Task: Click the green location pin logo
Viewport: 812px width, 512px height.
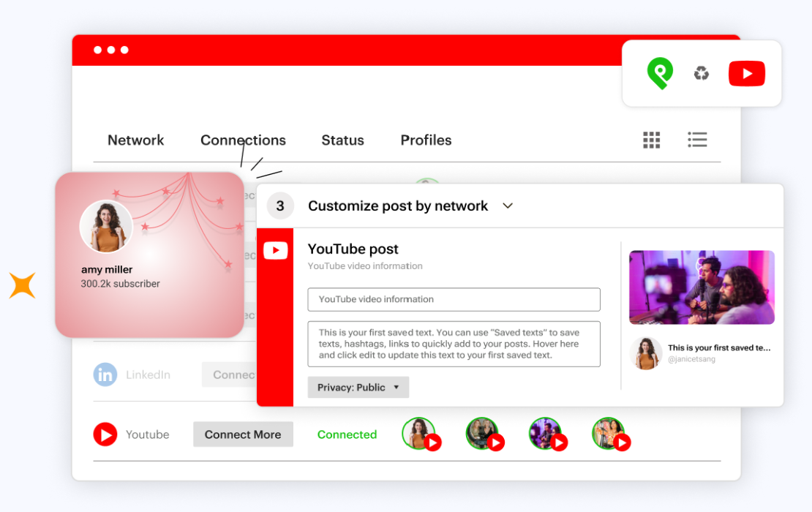Action: click(x=660, y=73)
